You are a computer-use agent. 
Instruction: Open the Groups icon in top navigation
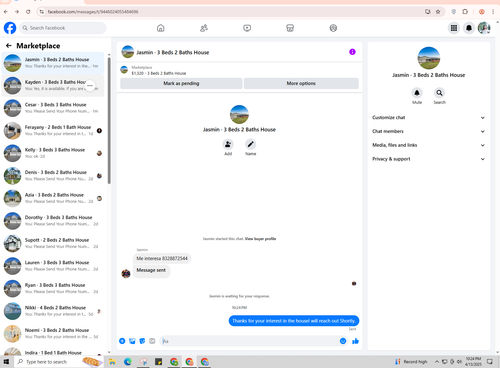coord(333,28)
